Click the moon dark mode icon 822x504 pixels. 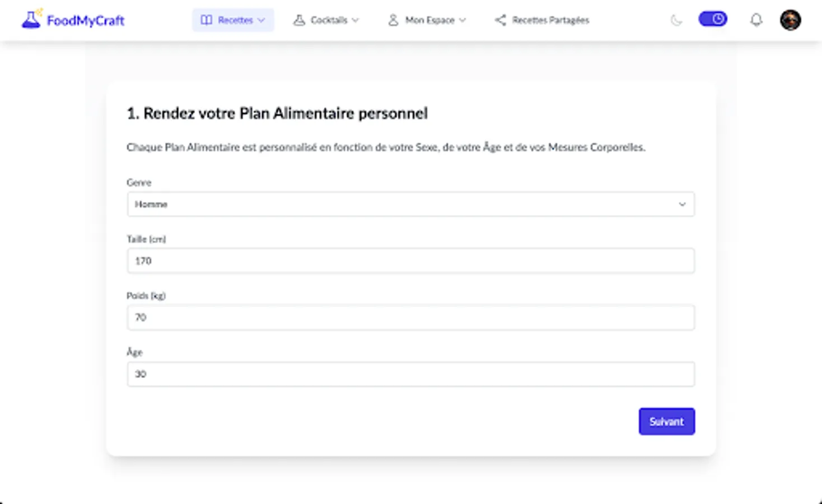(676, 20)
